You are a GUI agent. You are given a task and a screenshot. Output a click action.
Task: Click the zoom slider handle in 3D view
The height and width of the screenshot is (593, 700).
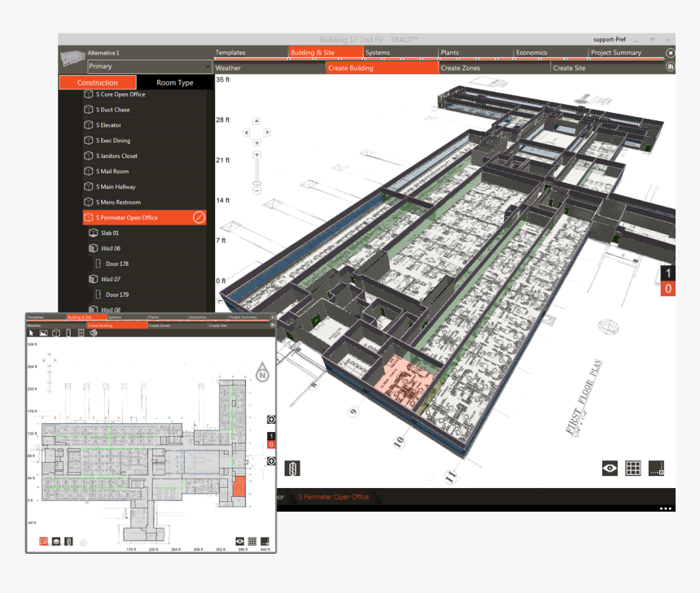tap(256, 183)
